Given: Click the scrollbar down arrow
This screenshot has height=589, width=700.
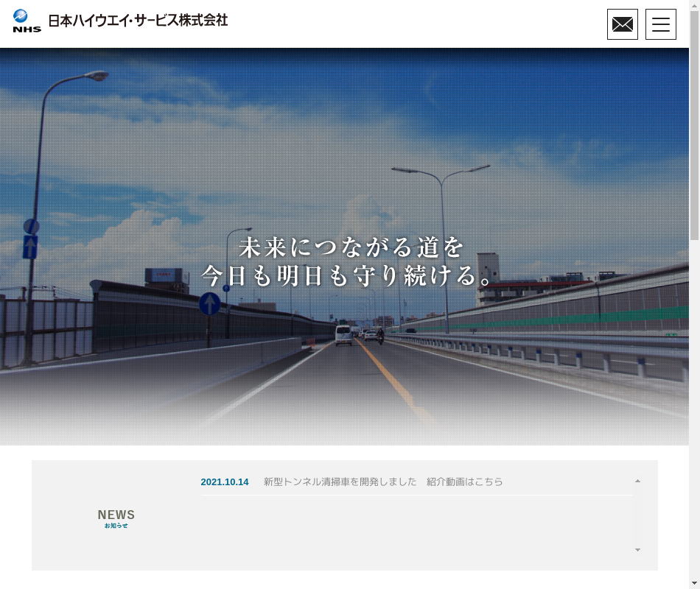Looking at the screenshot, I should pos(695,584).
